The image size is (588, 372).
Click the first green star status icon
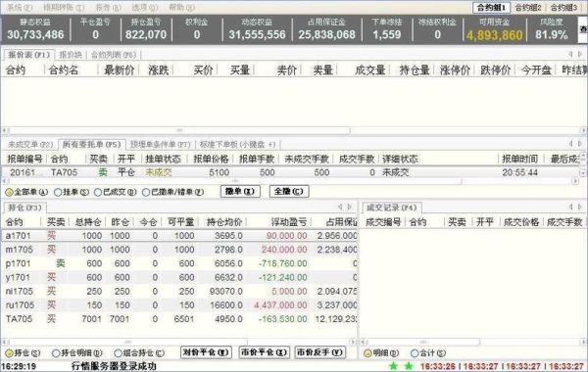[393, 365]
